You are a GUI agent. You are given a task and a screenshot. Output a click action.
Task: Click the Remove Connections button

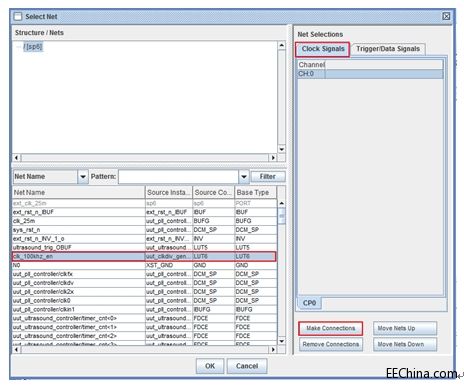[x=331, y=344]
